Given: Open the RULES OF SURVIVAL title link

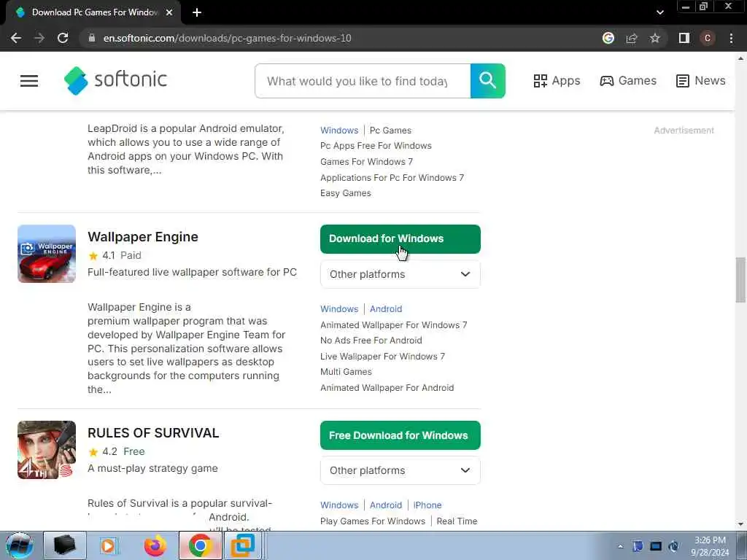Looking at the screenshot, I should click(x=153, y=433).
